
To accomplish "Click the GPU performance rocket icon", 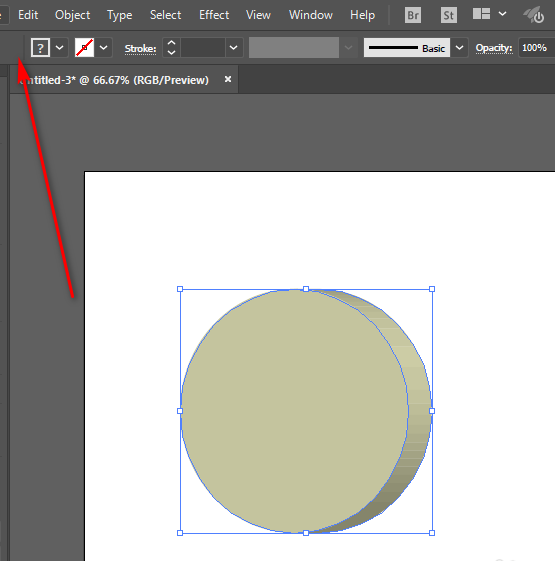I will [x=534, y=15].
